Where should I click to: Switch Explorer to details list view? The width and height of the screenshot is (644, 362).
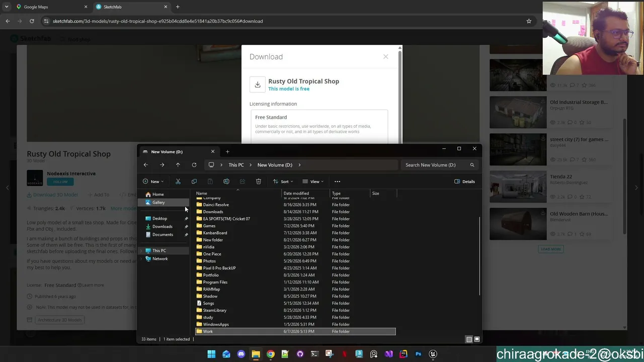469,339
